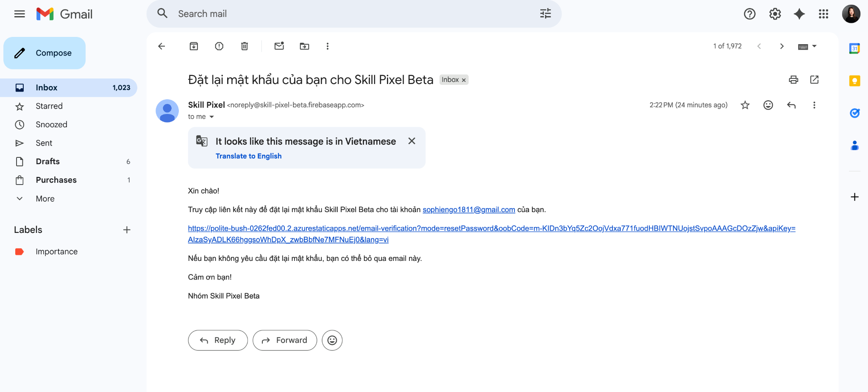Open the Importance label
Image resolution: width=868 pixels, height=392 pixels.
click(x=69, y=252)
